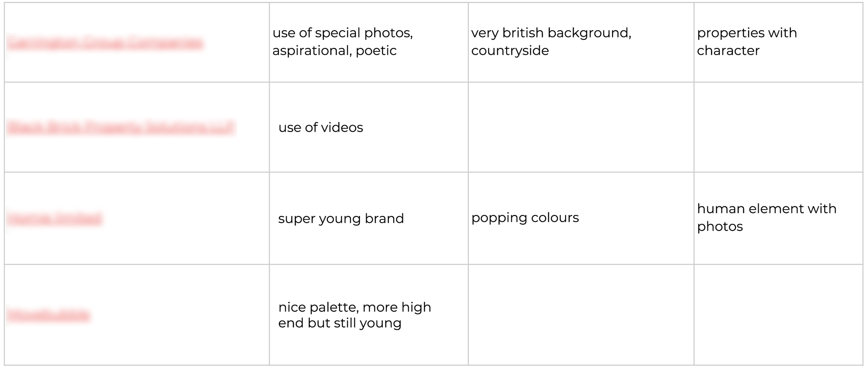Open the blurred link beside 'super young brand'

point(54,218)
